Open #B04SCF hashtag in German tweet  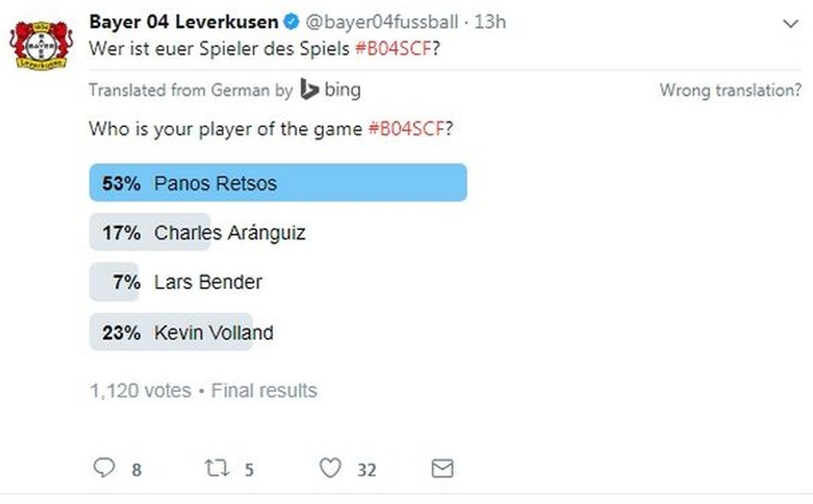coord(393,48)
